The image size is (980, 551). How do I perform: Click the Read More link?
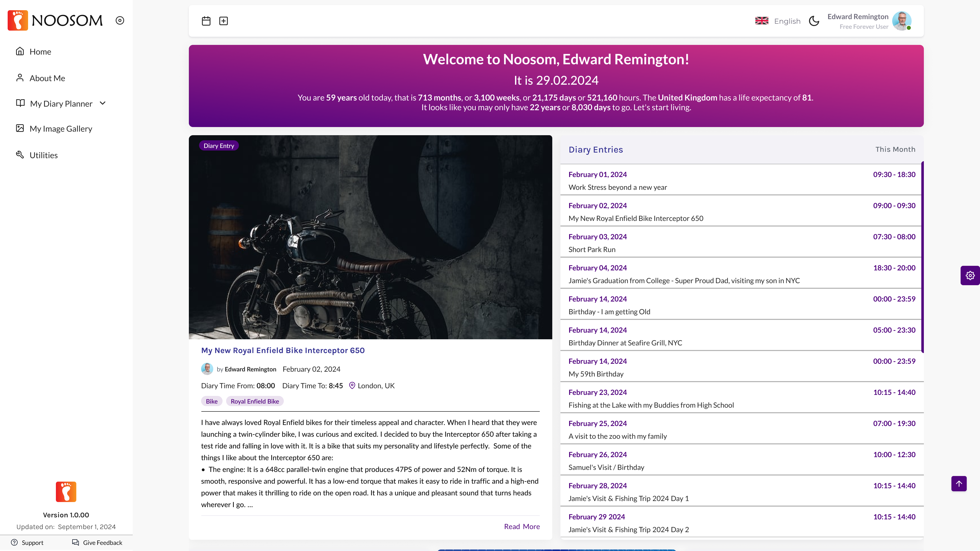pyautogui.click(x=522, y=526)
